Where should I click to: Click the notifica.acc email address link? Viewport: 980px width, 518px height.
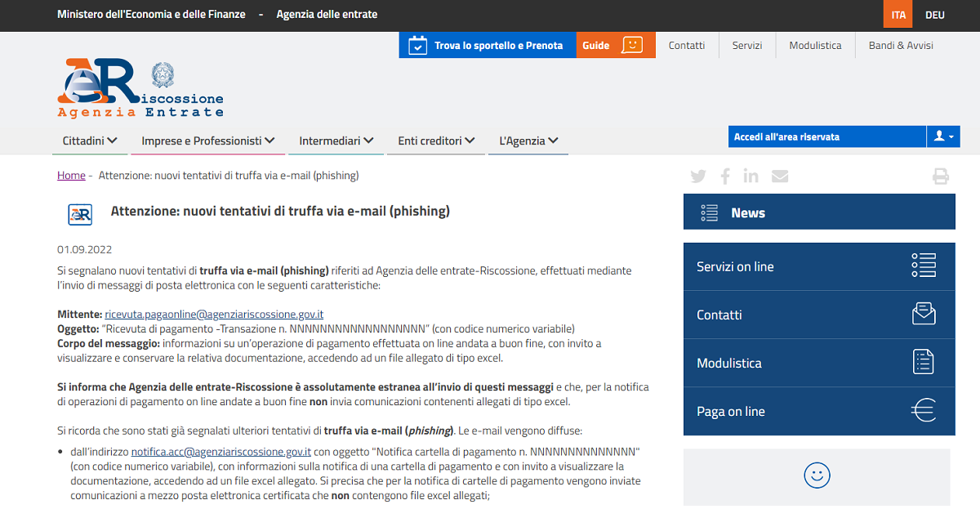[221, 452]
